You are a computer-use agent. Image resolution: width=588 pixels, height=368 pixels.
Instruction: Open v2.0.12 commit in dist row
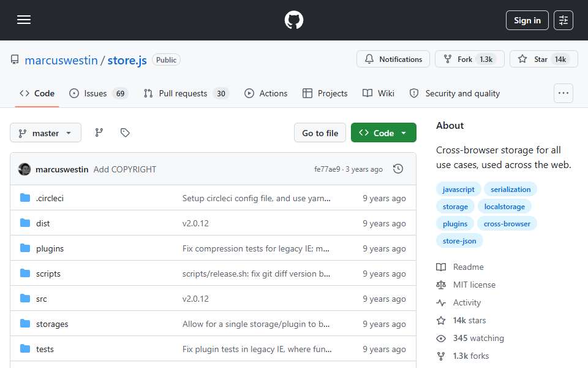coord(195,223)
